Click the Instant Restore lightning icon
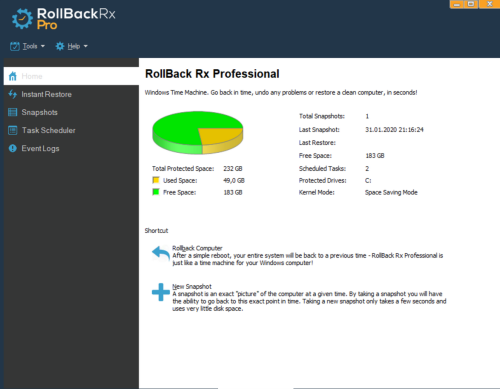Screen dimensions: 500x389 point(13,94)
